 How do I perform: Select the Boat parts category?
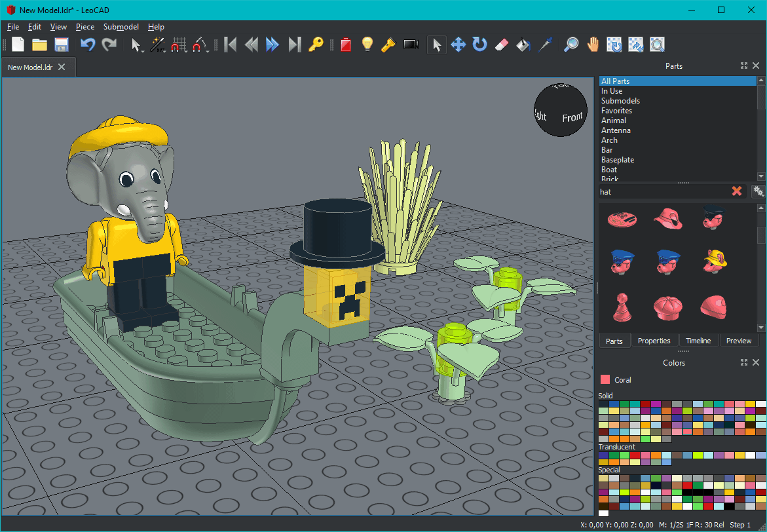(677, 169)
